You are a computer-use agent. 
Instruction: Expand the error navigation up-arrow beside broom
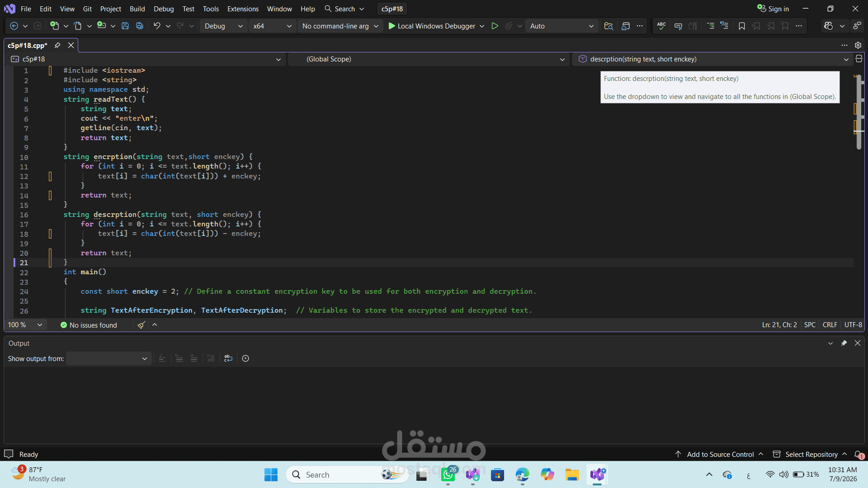coord(155,325)
